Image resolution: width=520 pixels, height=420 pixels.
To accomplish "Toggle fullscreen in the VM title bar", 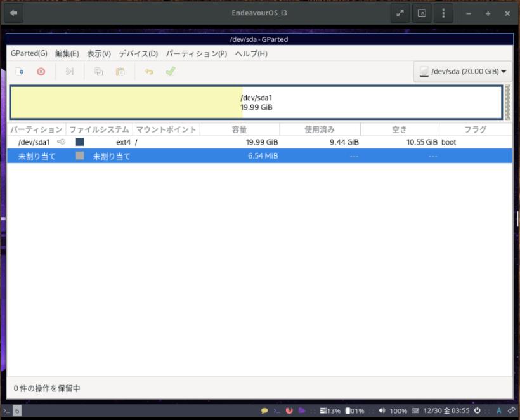I will pyautogui.click(x=400, y=13).
